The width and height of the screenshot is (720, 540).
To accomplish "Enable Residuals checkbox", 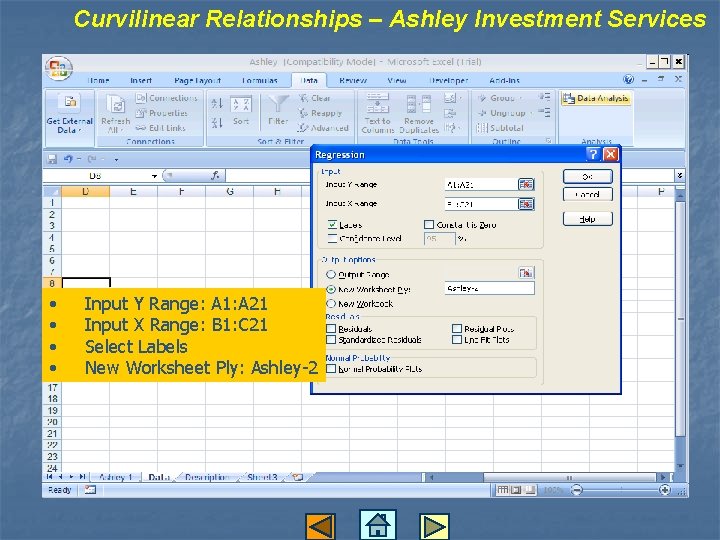I will [x=331, y=329].
